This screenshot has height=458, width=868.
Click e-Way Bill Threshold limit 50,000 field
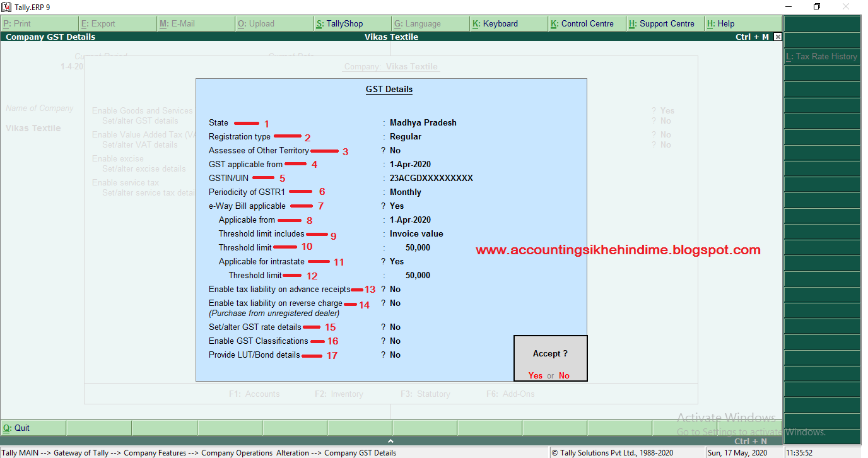pos(418,247)
